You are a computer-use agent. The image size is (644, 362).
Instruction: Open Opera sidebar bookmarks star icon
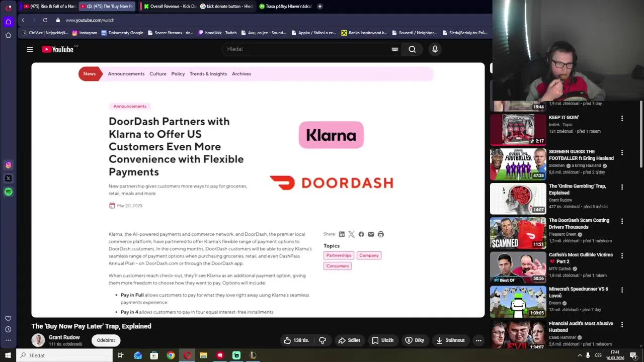(8, 35)
